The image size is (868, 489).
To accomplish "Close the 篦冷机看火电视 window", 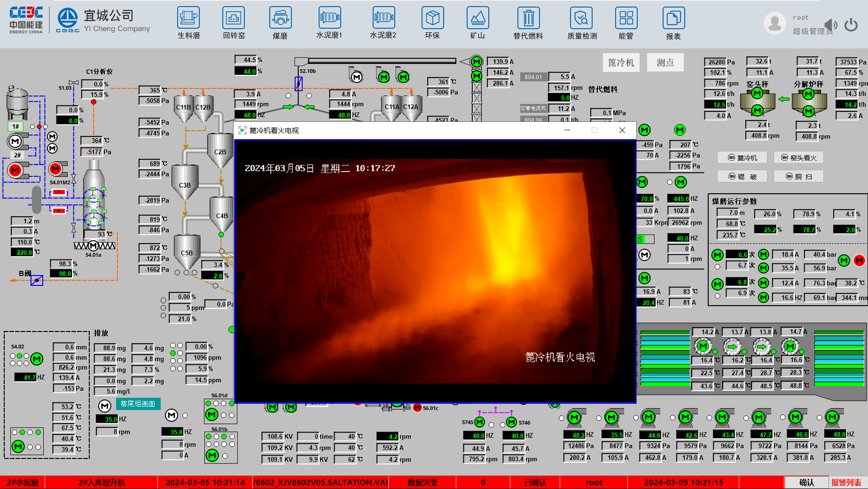I will pos(622,130).
